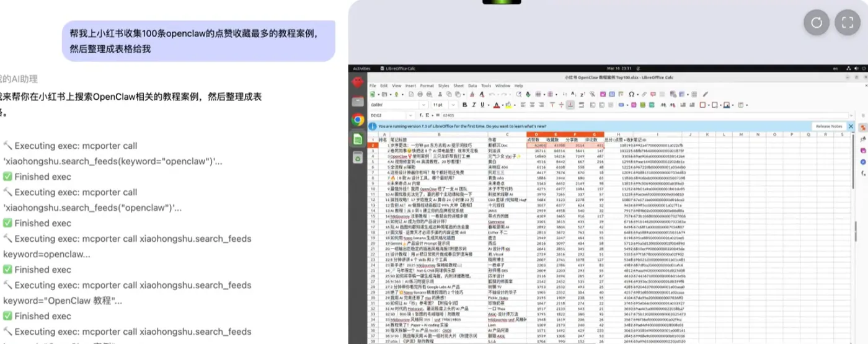The height and width of the screenshot is (344, 868).
Task: Open the Data menu
Action: [x=472, y=86]
